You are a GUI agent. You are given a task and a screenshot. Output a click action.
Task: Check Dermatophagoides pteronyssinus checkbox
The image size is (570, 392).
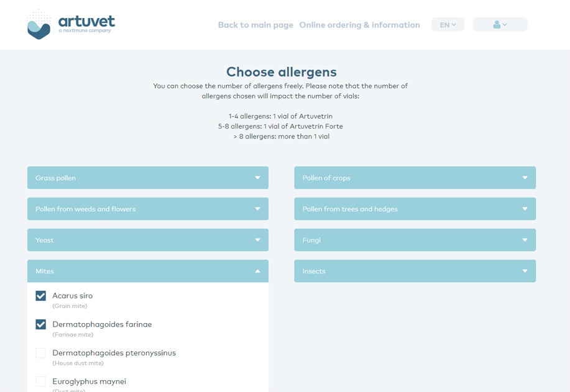click(41, 353)
